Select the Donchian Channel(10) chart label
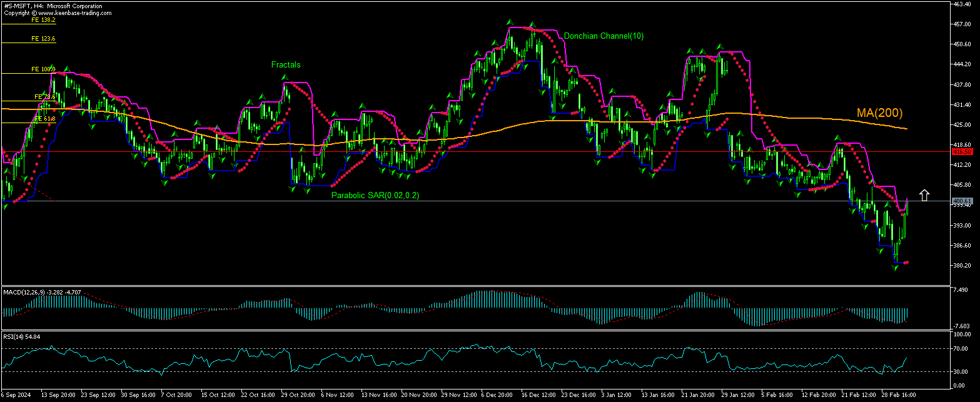The width and height of the screenshot is (980, 402). 603,36
